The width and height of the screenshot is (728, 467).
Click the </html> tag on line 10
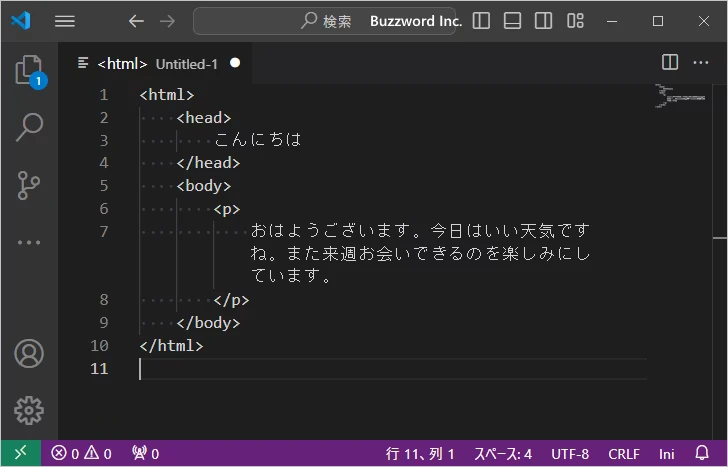pyautogui.click(x=171, y=346)
